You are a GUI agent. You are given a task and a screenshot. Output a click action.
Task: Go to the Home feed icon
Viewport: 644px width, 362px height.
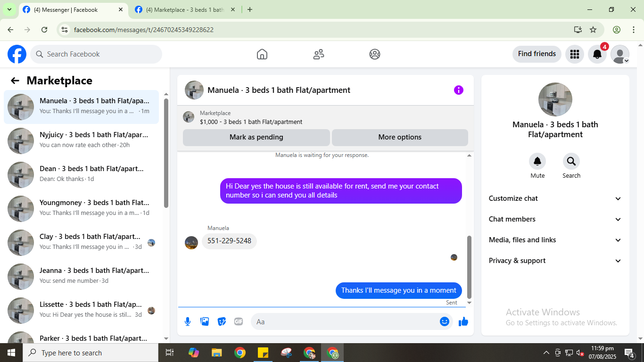click(x=262, y=54)
